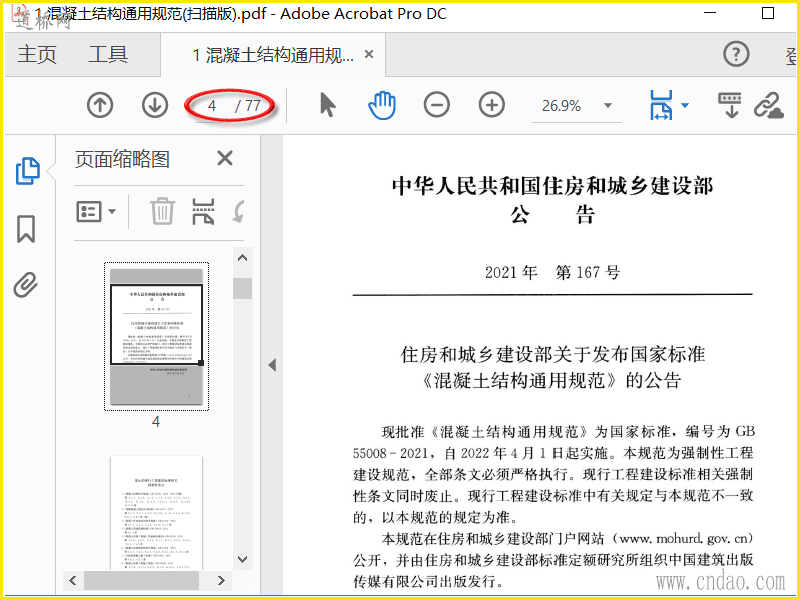Activate the hand pan tool

click(382, 106)
